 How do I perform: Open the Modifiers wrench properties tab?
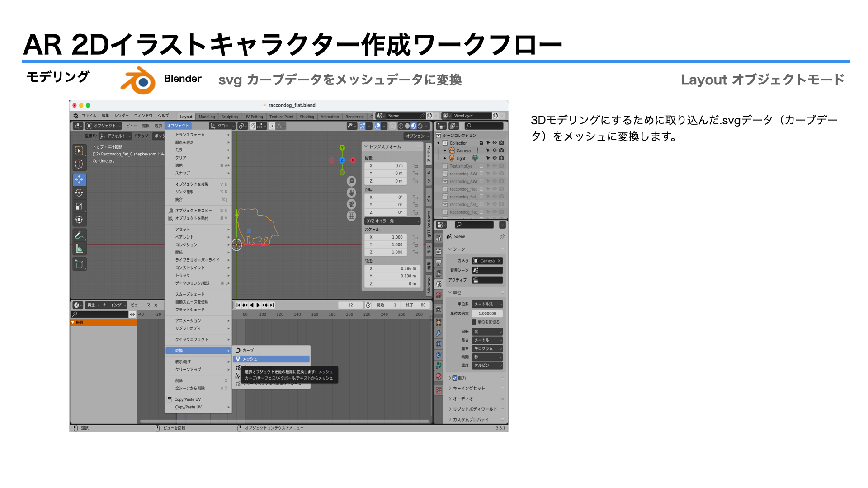439,333
